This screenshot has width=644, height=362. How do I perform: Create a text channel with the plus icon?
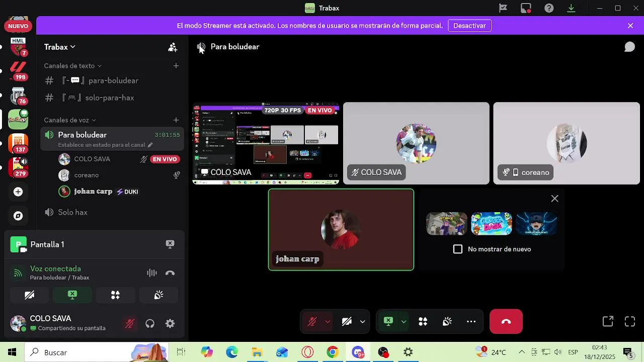(x=176, y=66)
